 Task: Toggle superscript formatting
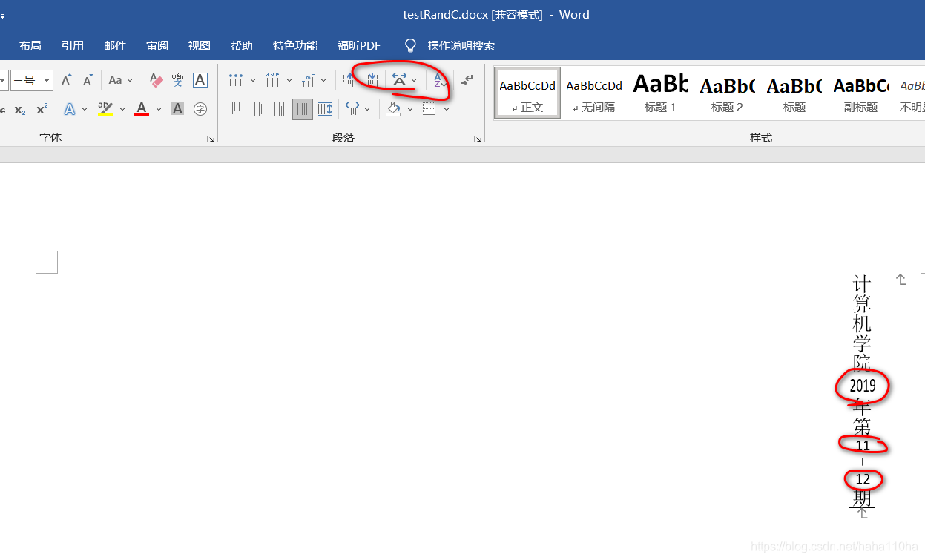point(42,109)
